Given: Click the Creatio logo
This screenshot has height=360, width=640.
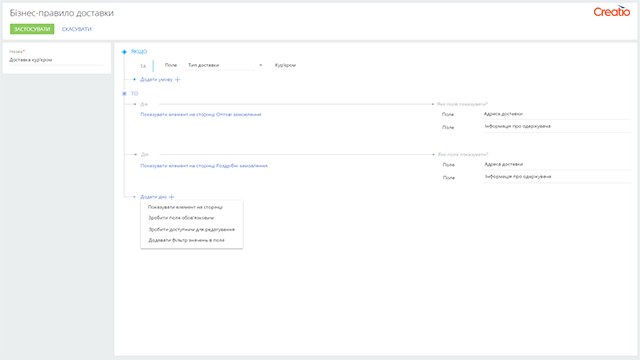Looking at the screenshot, I should [x=612, y=11].
